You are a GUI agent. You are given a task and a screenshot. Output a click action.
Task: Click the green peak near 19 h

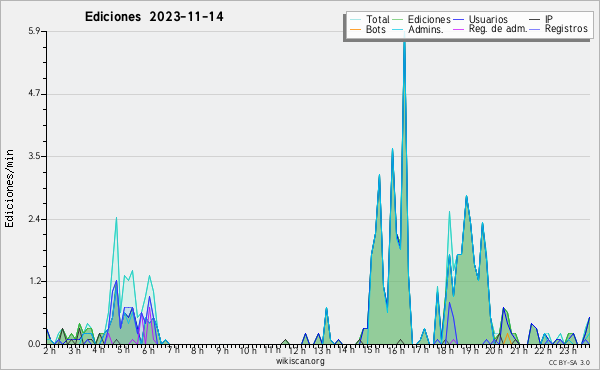pos(466,197)
